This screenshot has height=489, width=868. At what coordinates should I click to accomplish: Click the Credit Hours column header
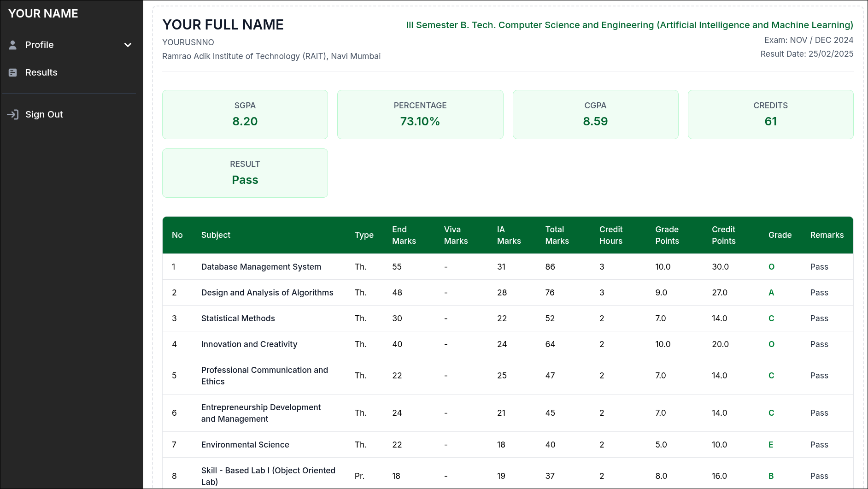[611, 235]
